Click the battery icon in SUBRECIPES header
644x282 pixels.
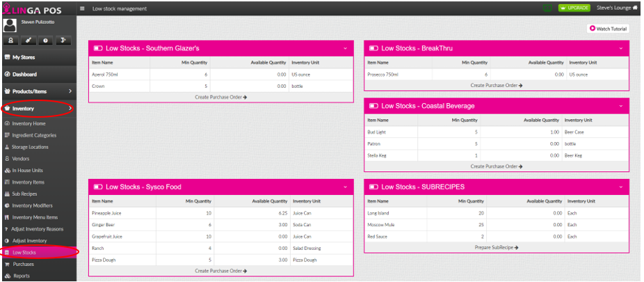coord(373,187)
